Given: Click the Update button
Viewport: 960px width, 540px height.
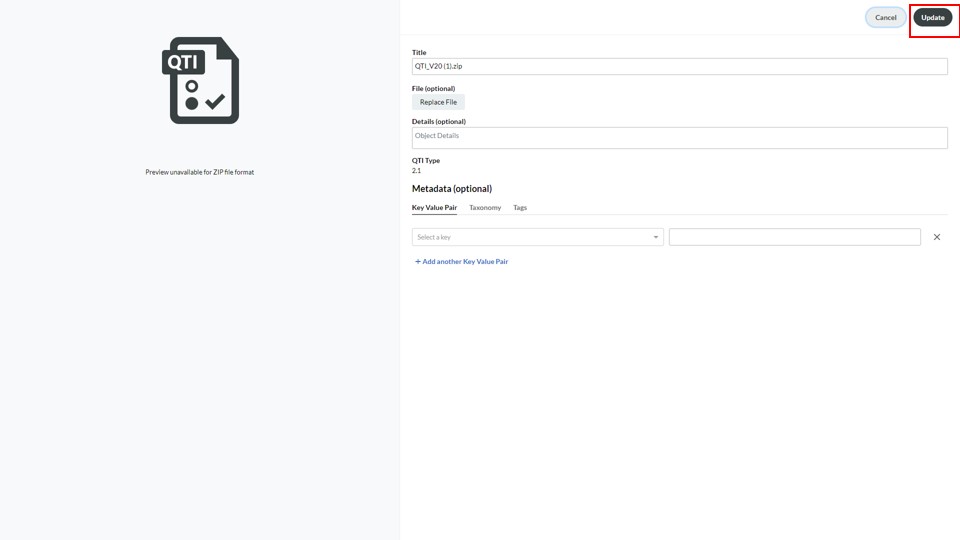Looking at the screenshot, I should pos(932,18).
